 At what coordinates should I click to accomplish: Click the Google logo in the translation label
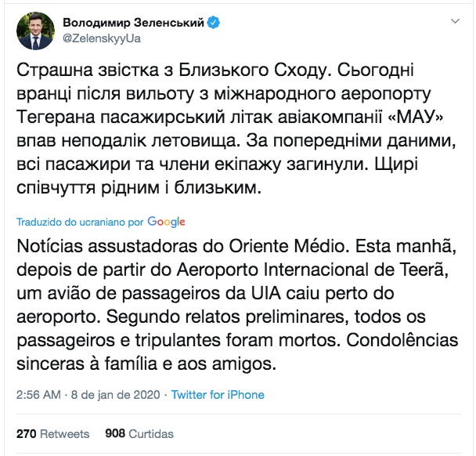165,221
